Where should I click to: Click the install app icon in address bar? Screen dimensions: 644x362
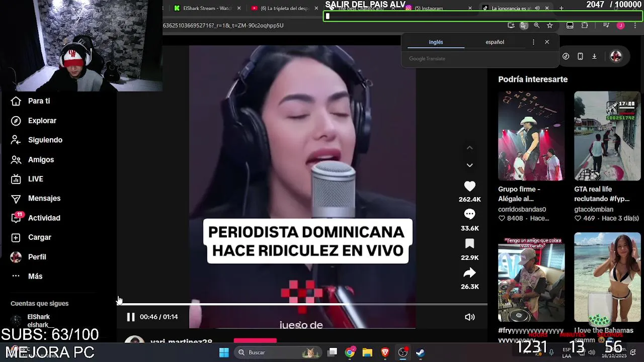(x=511, y=25)
